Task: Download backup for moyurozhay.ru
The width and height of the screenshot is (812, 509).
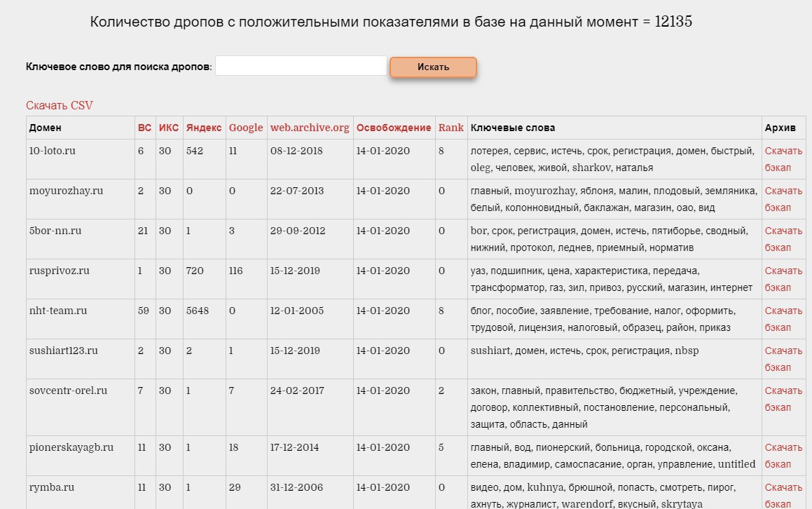Action: click(x=783, y=199)
